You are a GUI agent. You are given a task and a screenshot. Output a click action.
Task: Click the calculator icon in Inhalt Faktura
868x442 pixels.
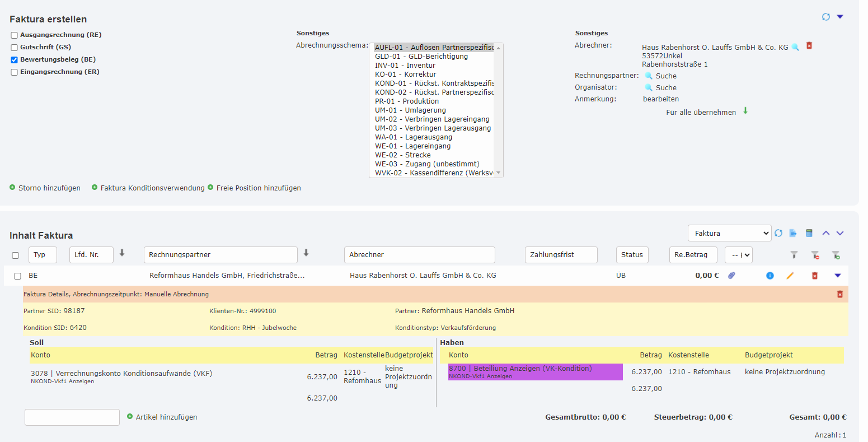click(x=809, y=233)
